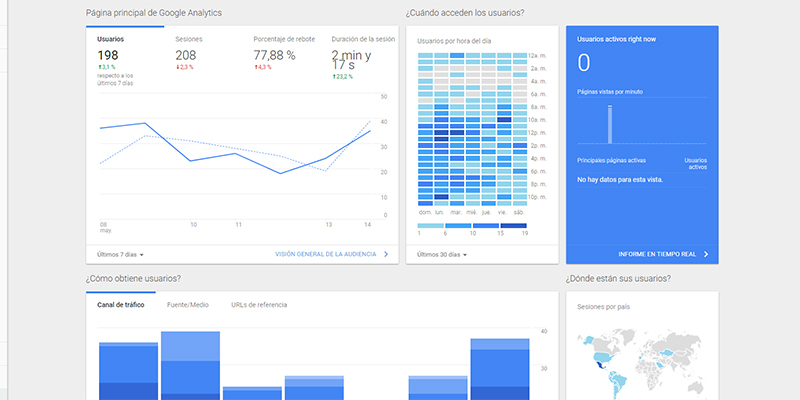Click the 'Principales páginas activas' column label
Screen dimensions: 800x400
pyautogui.click(x=611, y=160)
